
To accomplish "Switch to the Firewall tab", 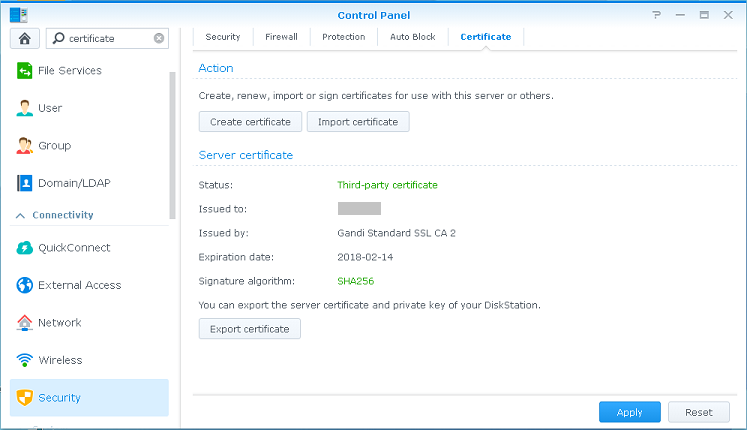I will click(x=280, y=37).
